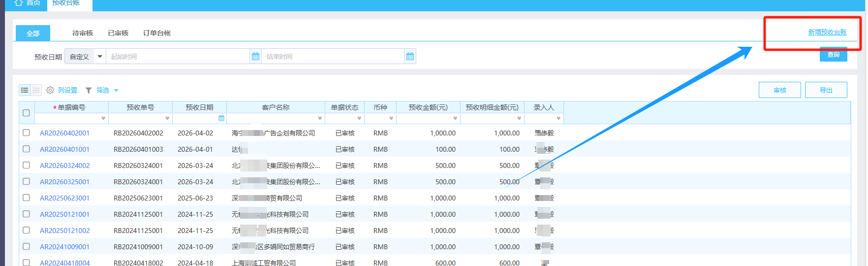This screenshot has width=868, height=266.
Task: Check the row AR20260401001
Action: 26,149
